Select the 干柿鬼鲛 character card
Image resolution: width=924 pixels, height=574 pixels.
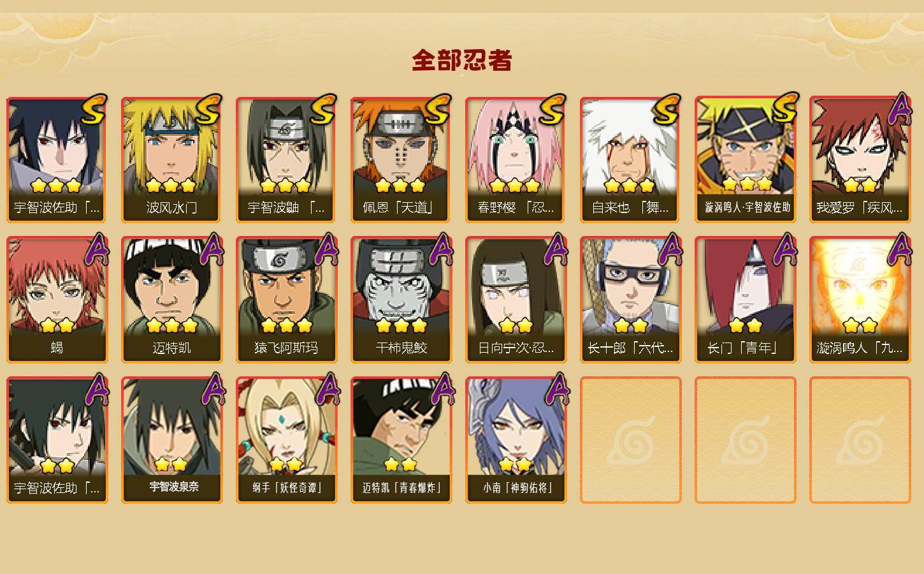(401, 300)
